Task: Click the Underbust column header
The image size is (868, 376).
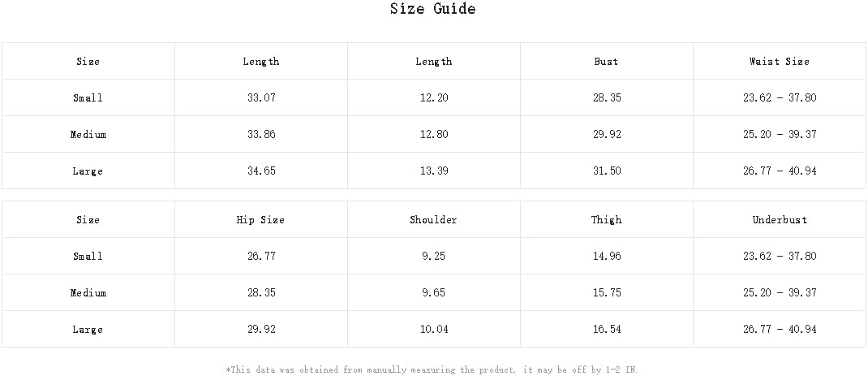Action: pos(780,220)
